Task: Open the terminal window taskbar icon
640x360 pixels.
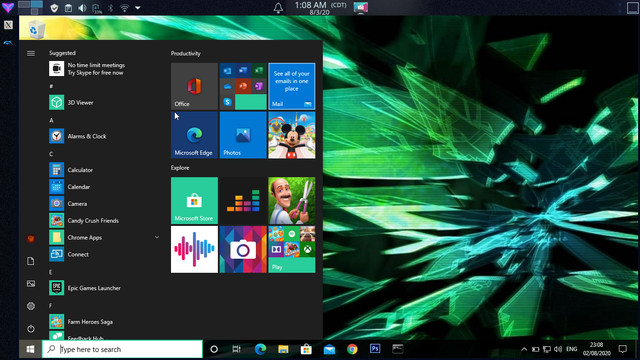Action: (398, 349)
